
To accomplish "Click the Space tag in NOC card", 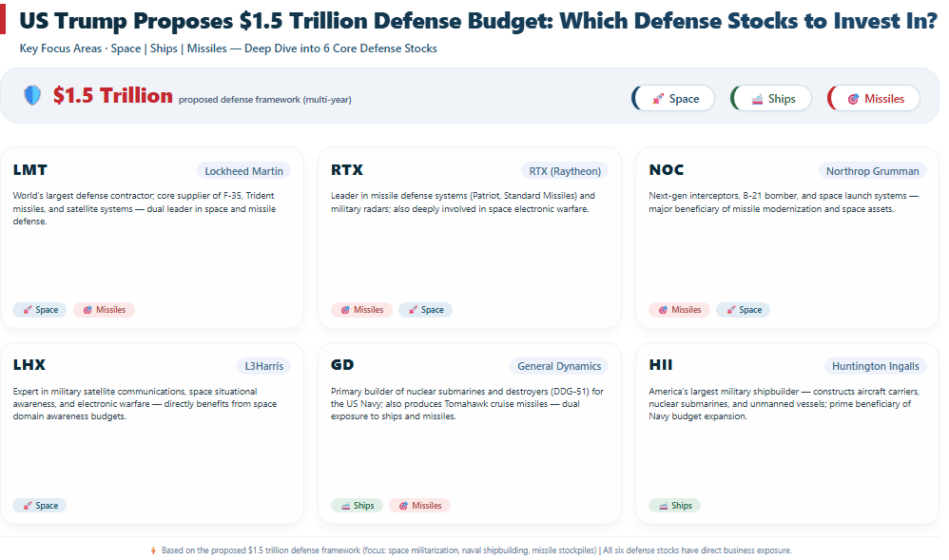I will pos(743,310).
